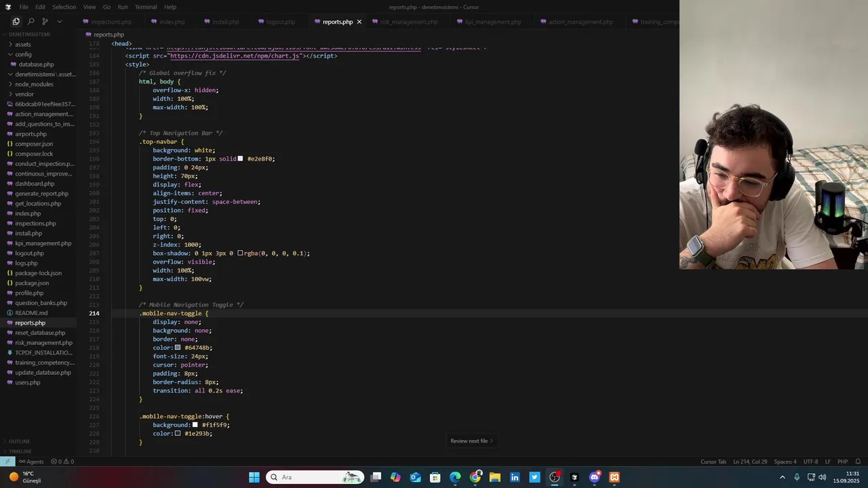Click the remote window icon in status bar
The image size is (868, 488).
pyautogui.click(x=7, y=462)
